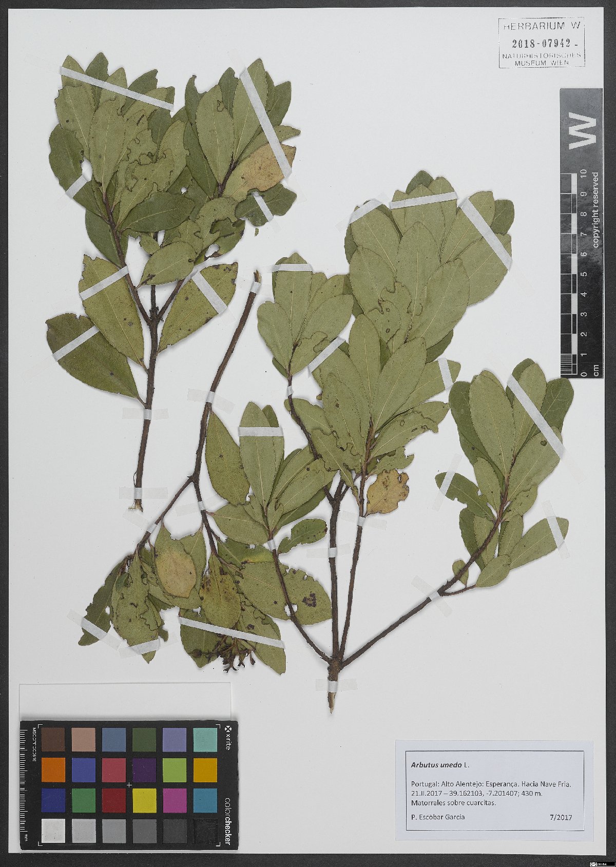This screenshot has width=616, height=867.
Task: Click the white crosshair at color card center
Action: tap(129, 785)
